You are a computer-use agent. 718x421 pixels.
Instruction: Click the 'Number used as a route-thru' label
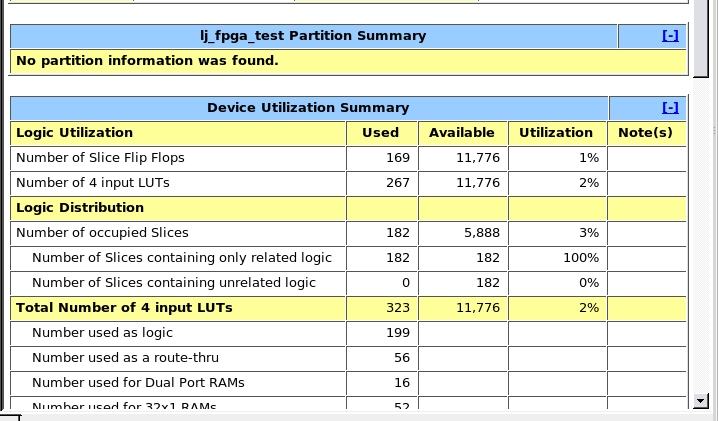[x=125, y=358]
